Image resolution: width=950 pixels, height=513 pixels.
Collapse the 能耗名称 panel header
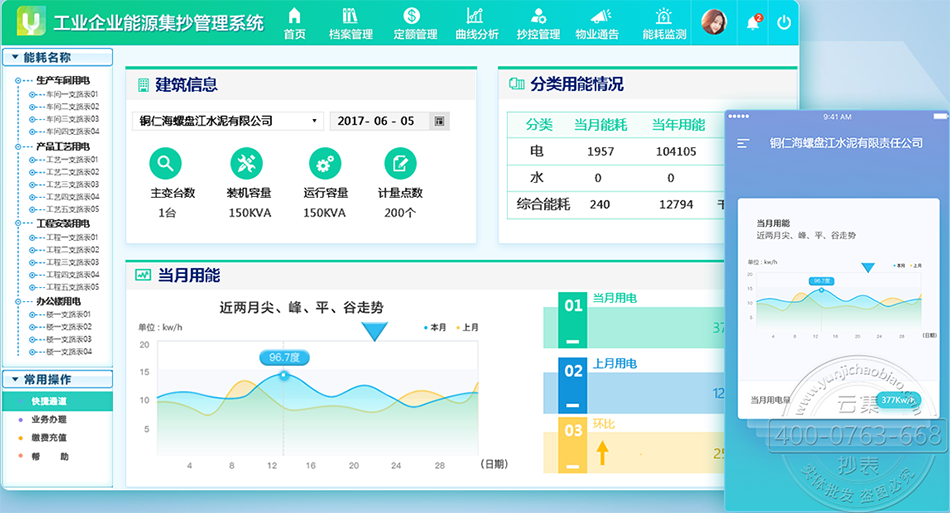click(57, 57)
